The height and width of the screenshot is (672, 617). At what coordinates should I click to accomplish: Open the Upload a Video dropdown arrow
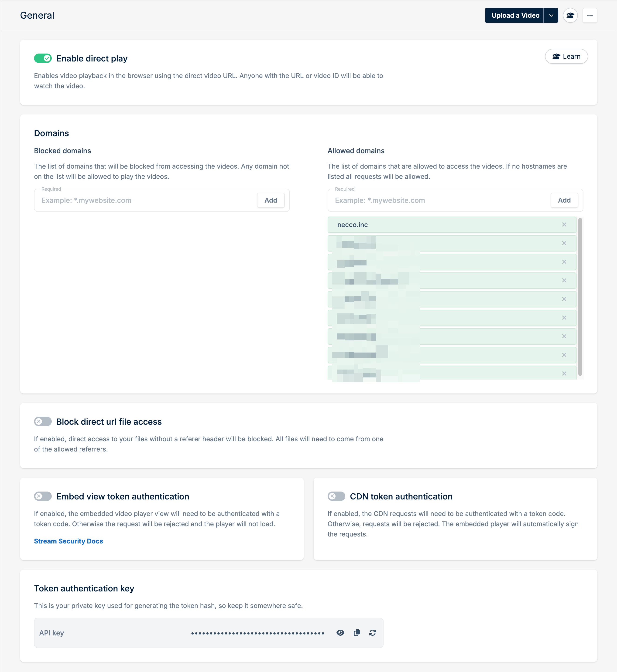point(551,15)
